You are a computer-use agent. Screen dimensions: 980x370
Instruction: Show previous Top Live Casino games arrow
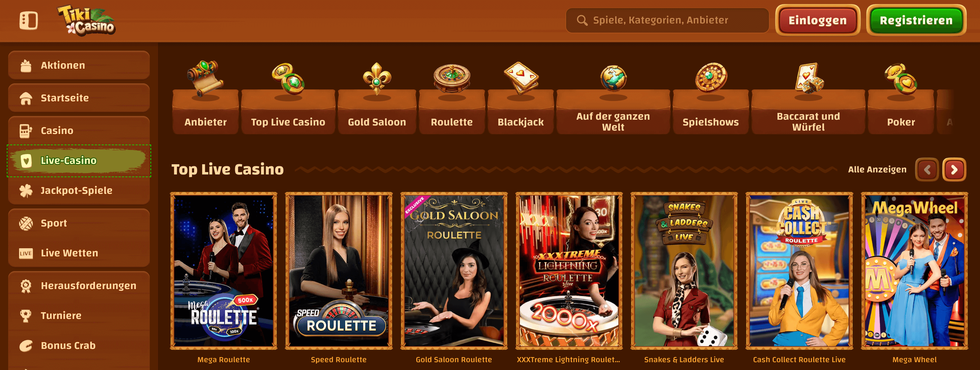coord(927,170)
